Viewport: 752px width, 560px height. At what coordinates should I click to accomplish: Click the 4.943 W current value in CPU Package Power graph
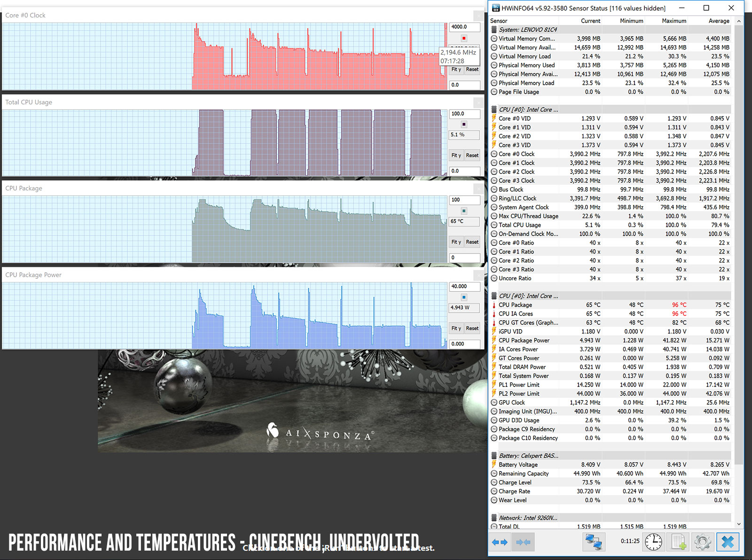[464, 308]
